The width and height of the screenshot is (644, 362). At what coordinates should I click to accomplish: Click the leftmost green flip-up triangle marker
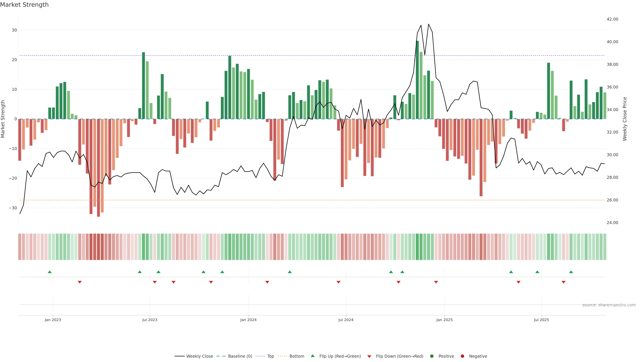(x=49, y=272)
